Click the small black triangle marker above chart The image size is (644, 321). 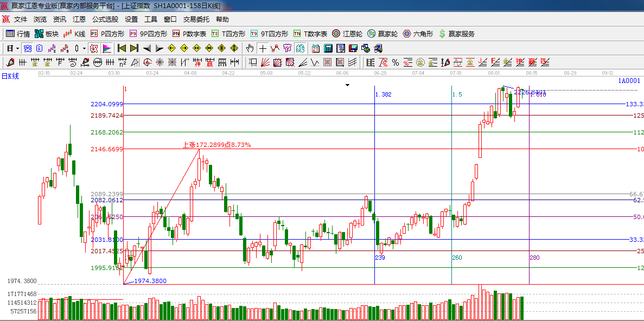click(x=348, y=85)
